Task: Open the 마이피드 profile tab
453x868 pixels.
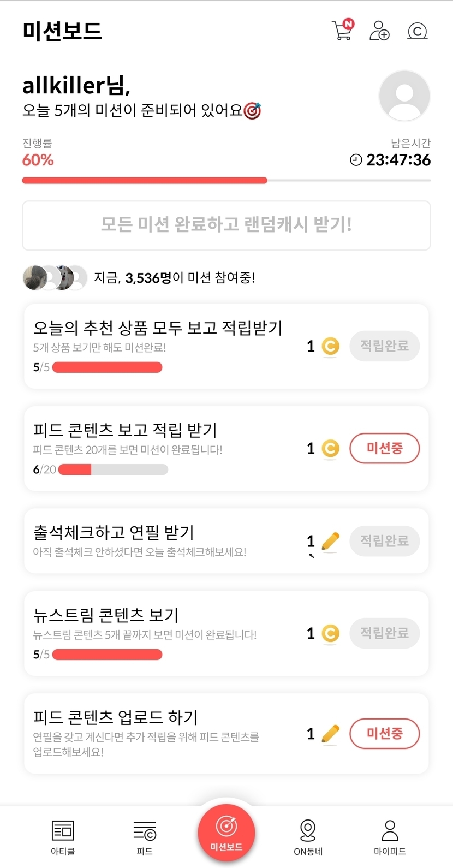Action: tap(390, 837)
